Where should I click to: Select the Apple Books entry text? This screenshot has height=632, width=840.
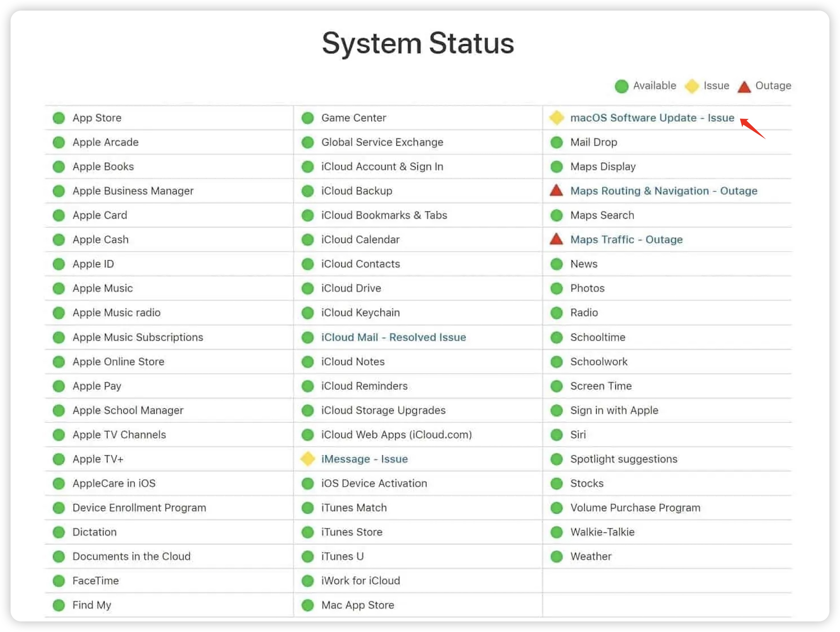[103, 167]
